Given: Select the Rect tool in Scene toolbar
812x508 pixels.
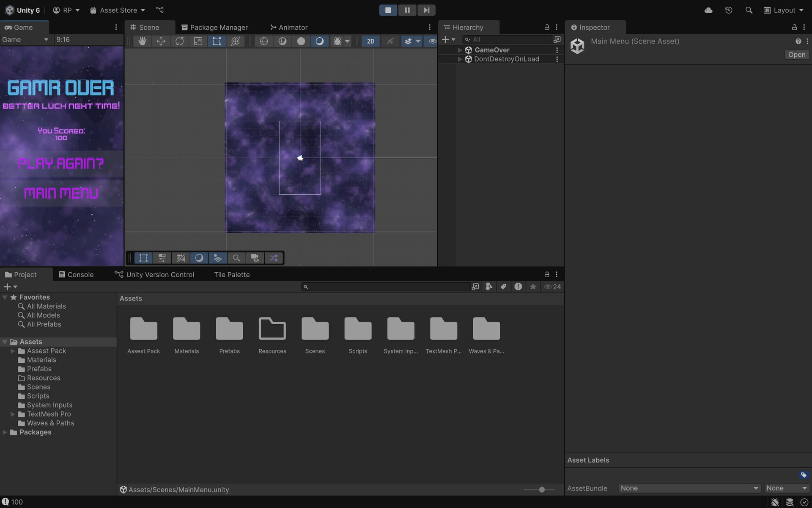Looking at the screenshot, I should coord(217,41).
